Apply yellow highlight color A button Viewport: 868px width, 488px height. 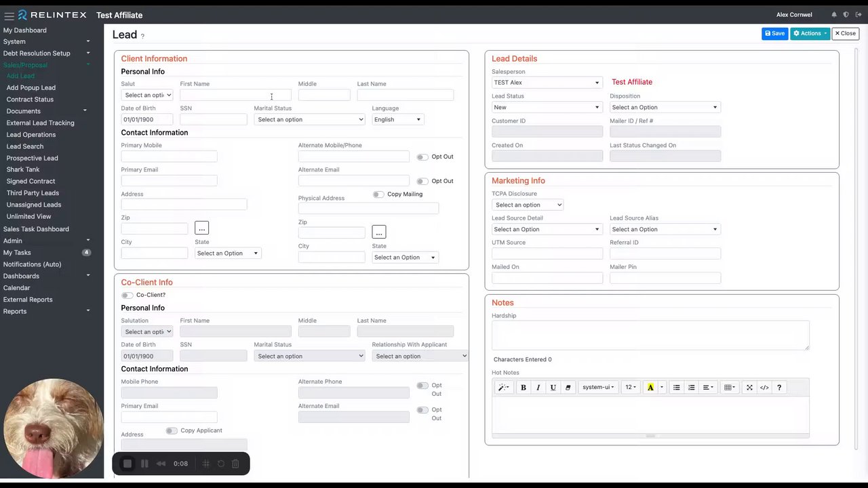pyautogui.click(x=650, y=388)
